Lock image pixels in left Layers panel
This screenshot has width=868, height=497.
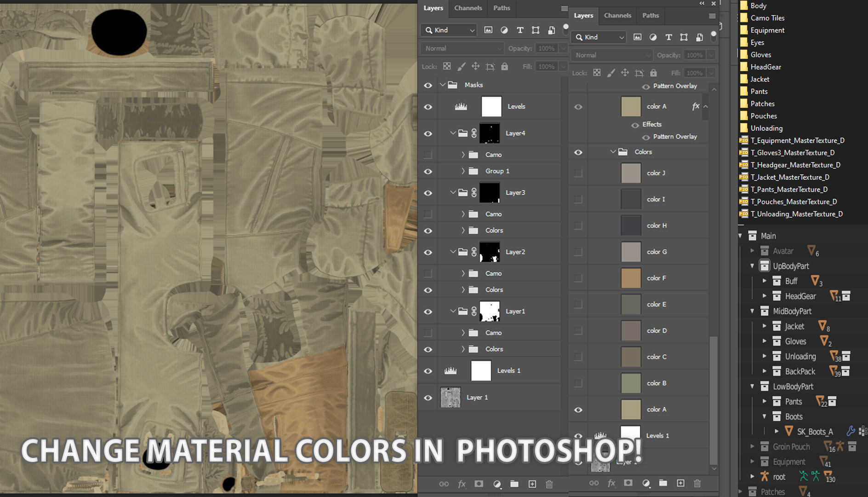461,66
